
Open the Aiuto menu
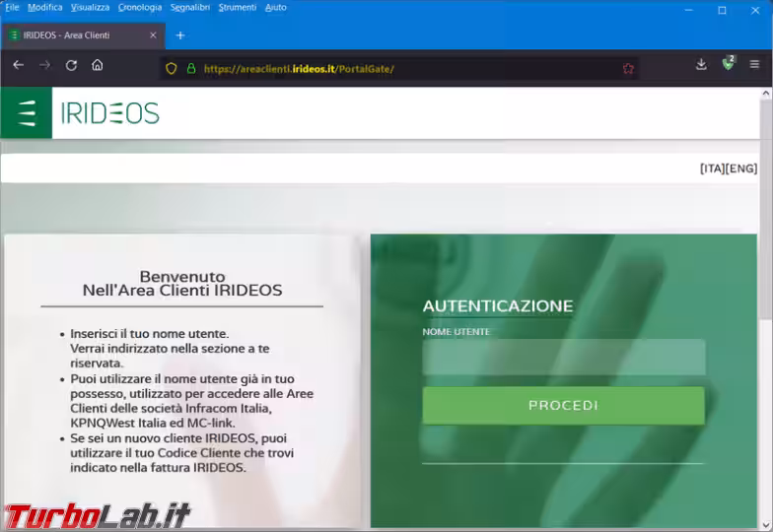[276, 7]
